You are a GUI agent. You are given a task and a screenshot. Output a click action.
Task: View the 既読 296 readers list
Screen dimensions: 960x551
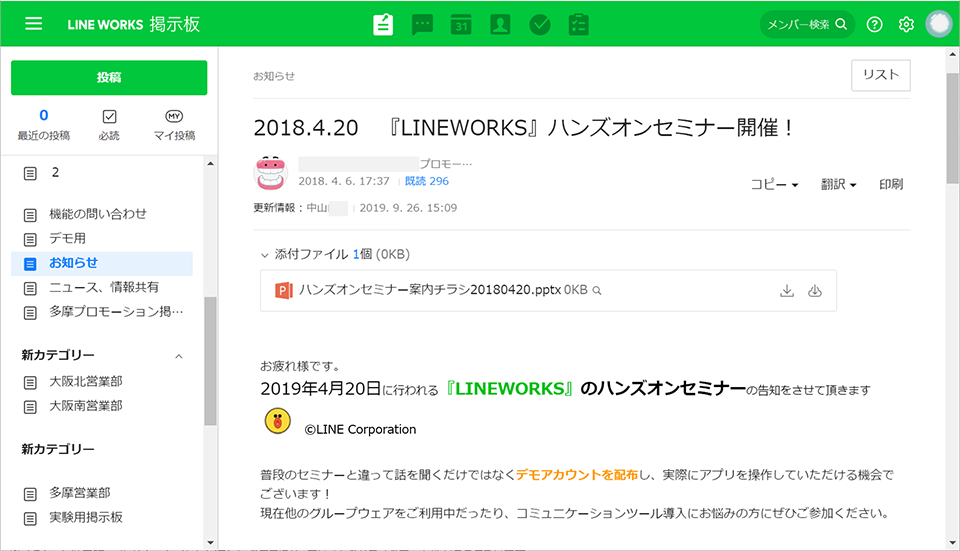click(x=427, y=181)
